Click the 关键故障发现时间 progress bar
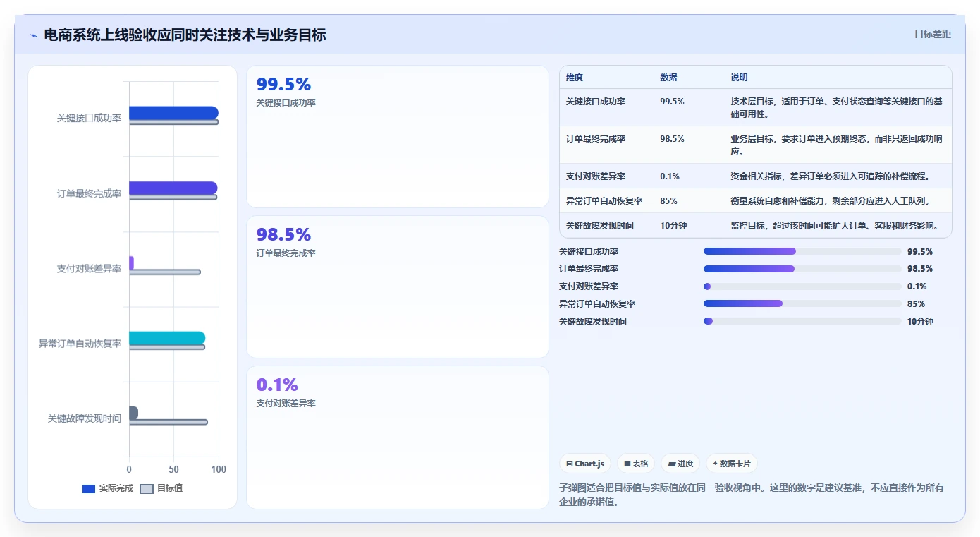This screenshot has height=537, width=980. (x=802, y=321)
